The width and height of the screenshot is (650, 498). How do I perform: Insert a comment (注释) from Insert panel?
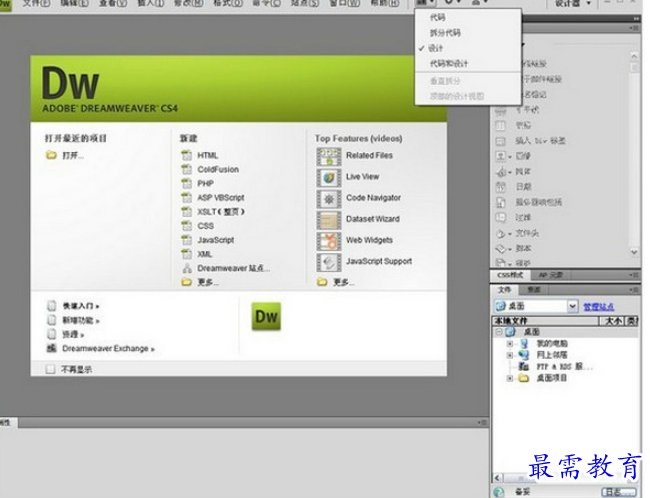[x=523, y=217]
